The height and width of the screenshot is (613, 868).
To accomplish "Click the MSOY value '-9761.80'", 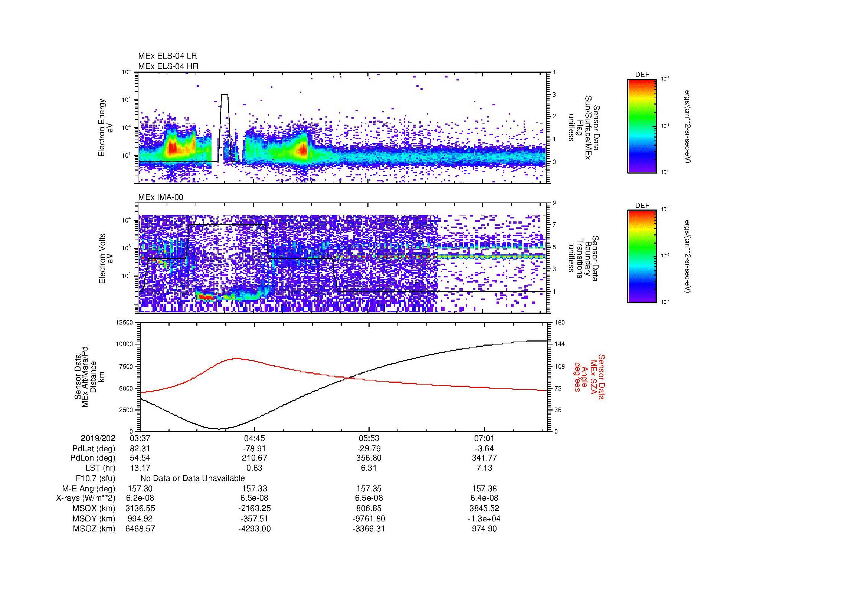I will point(369,518).
